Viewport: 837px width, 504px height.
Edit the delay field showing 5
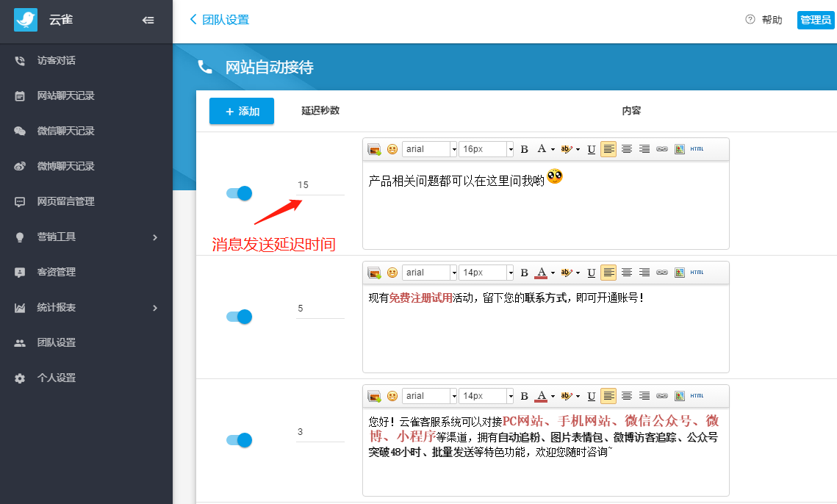tap(320, 309)
